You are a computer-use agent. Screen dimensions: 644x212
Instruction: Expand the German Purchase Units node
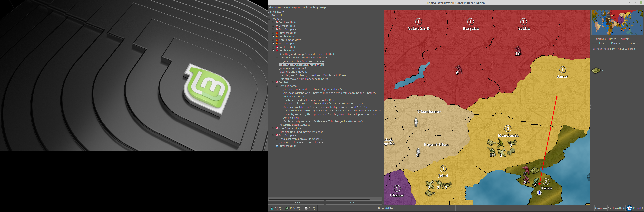(x=273, y=22)
